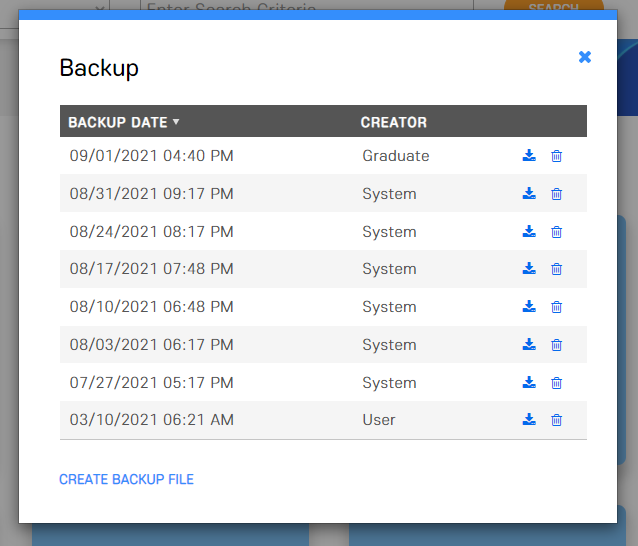Image resolution: width=638 pixels, height=546 pixels.
Task: Delete the 09/01/2021 Graduate backup
Action: pos(557,156)
